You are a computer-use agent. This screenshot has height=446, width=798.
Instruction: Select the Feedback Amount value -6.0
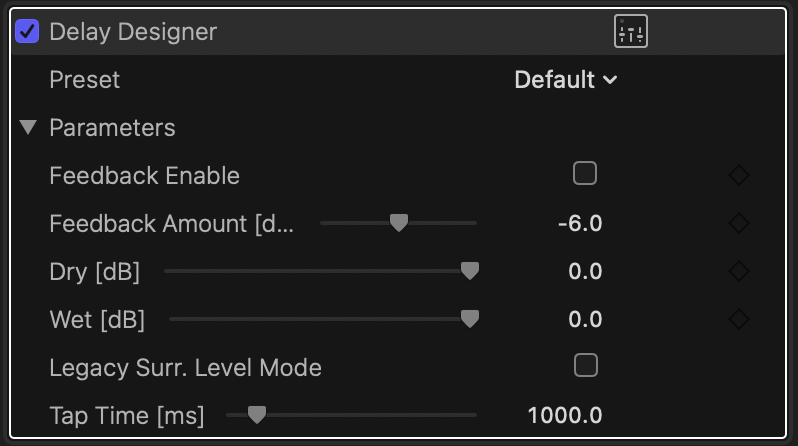point(580,224)
